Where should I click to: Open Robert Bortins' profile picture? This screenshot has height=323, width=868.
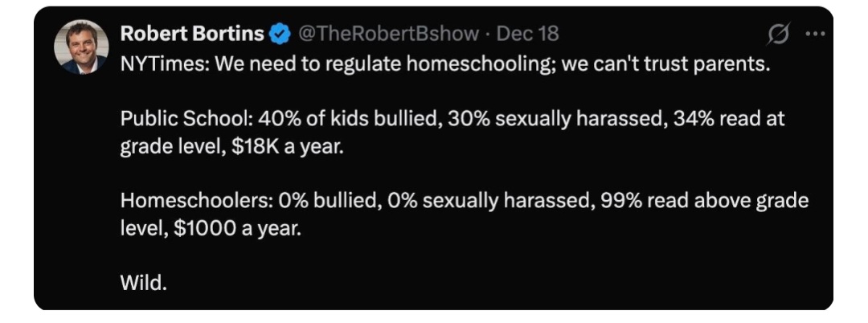[x=80, y=47]
